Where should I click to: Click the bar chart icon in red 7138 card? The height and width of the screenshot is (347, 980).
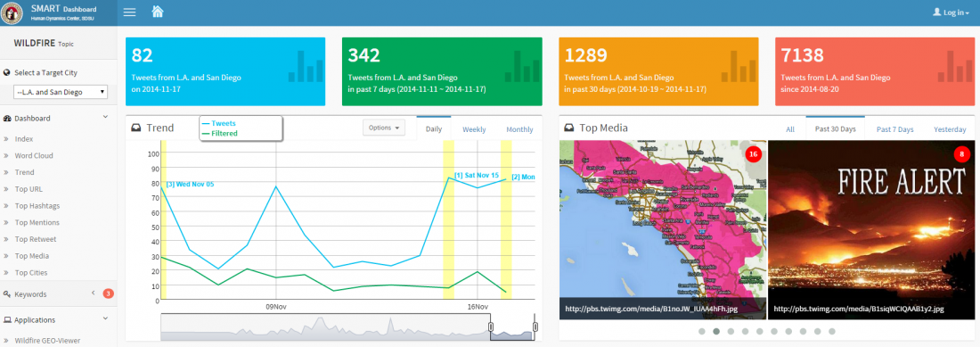pos(955,66)
